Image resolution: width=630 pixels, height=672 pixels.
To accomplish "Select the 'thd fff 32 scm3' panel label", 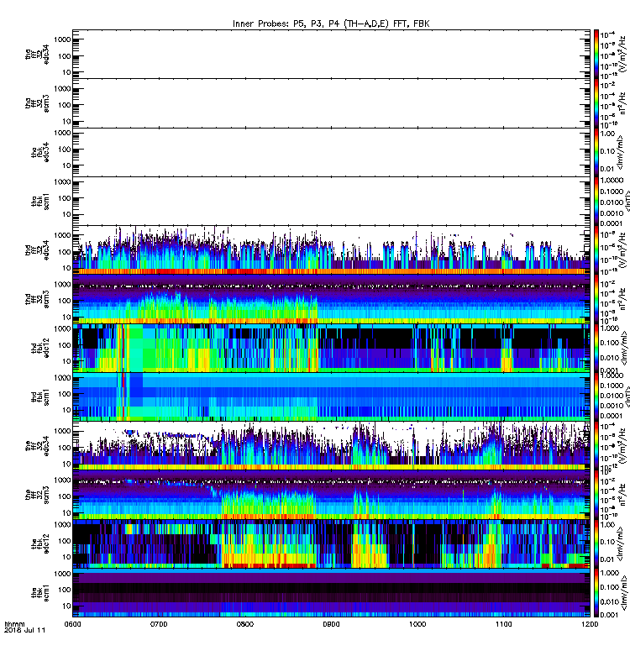I will (x=37, y=299).
